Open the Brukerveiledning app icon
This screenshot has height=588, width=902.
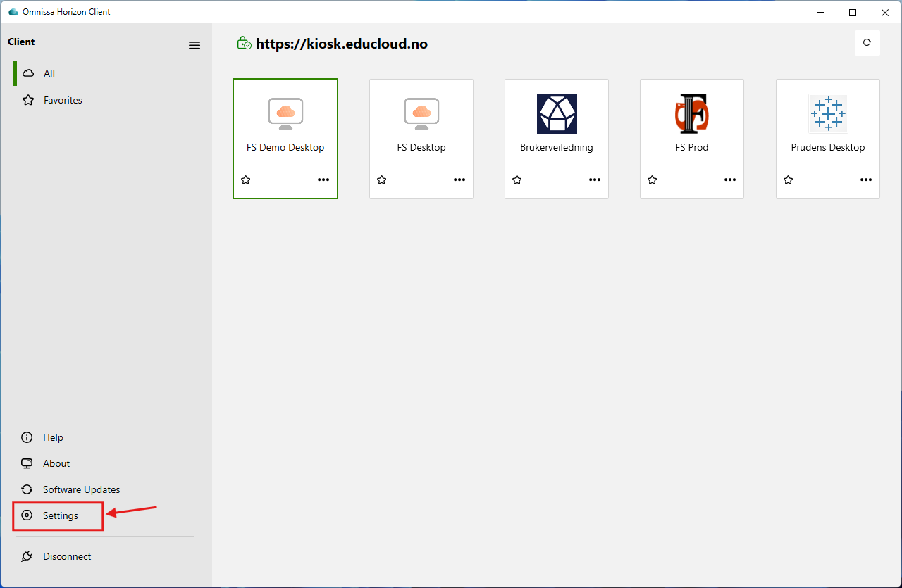point(557,113)
